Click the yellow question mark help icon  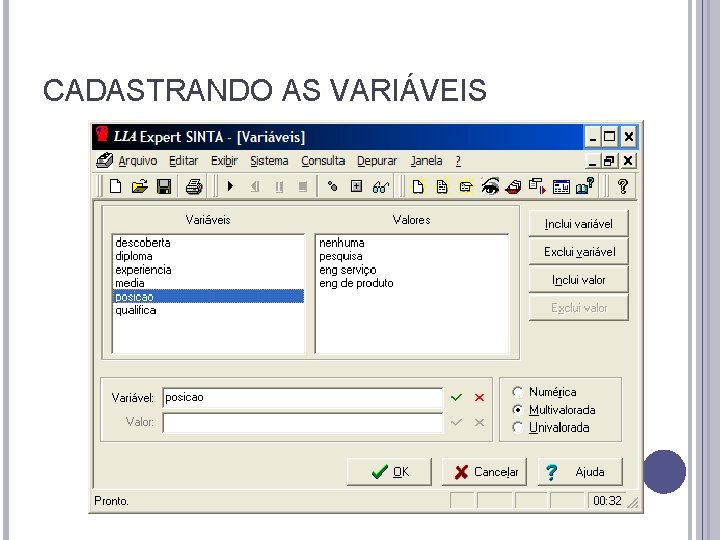[x=623, y=186]
